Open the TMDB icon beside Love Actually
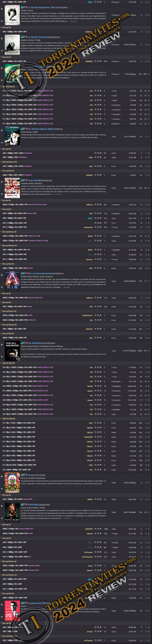The height and width of the screenshot is (644, 152). click(x=23, y=180)
